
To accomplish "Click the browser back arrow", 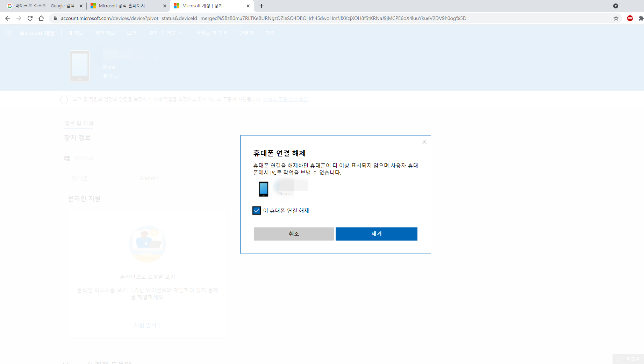I will click(x=8, y=18).
